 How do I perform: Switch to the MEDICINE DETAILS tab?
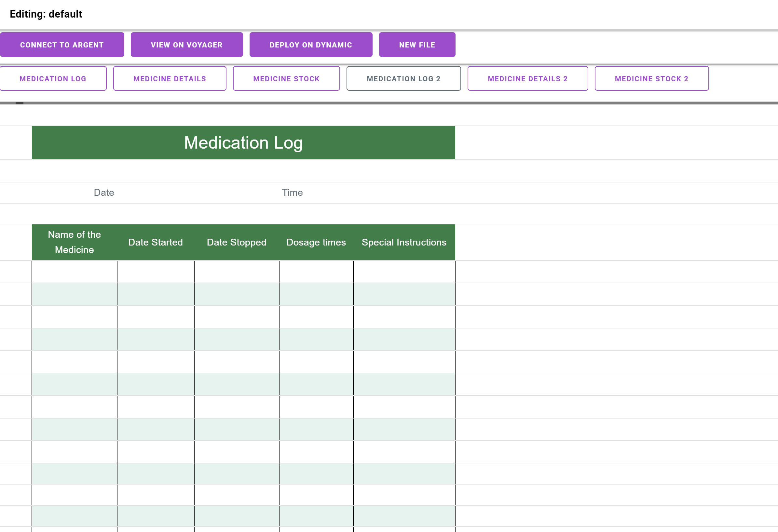click(x=170, y=79)
